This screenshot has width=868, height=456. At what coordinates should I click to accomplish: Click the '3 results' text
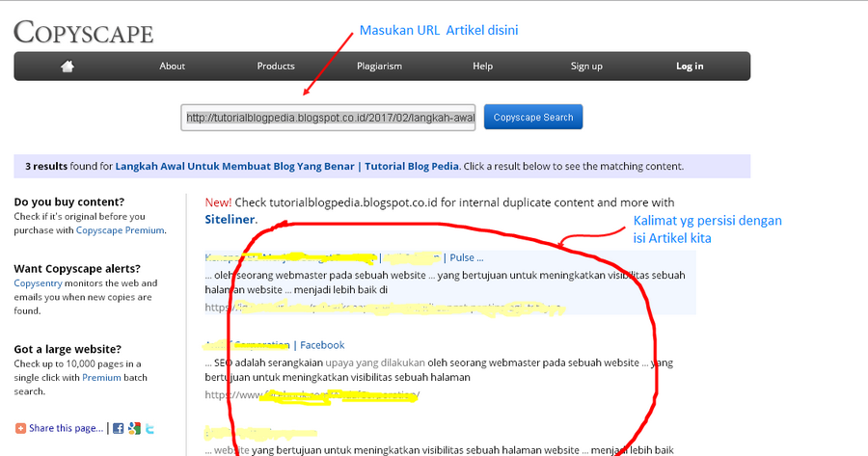click(46, 166)
